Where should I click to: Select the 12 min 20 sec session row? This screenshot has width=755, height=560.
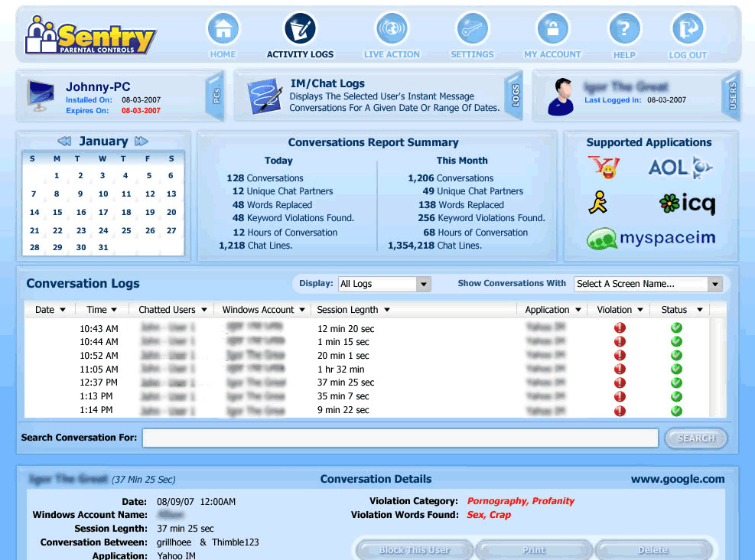point(366,328)
